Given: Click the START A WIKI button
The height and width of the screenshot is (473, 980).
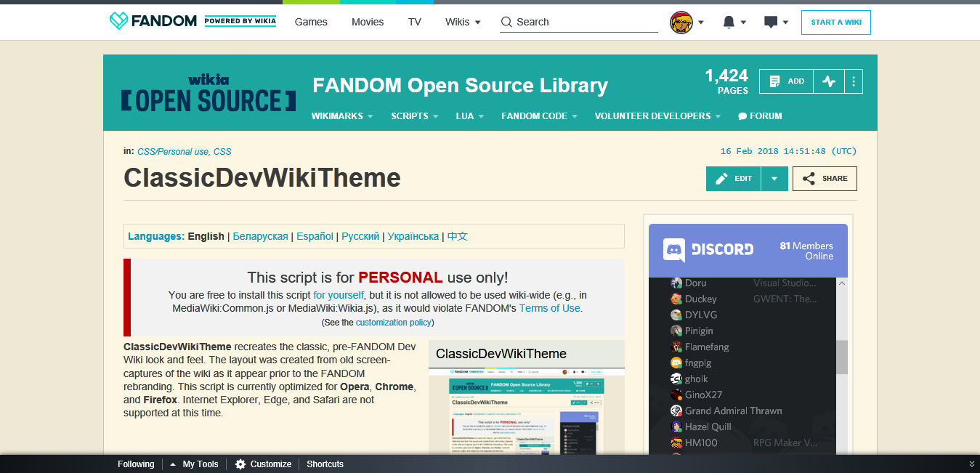Looking at the screenshot, I should click(835, 22).
